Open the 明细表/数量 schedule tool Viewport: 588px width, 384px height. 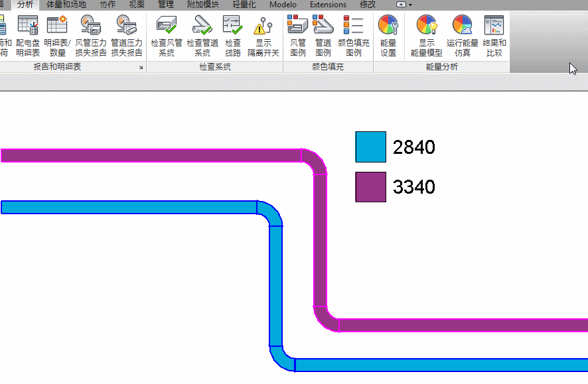57,36
